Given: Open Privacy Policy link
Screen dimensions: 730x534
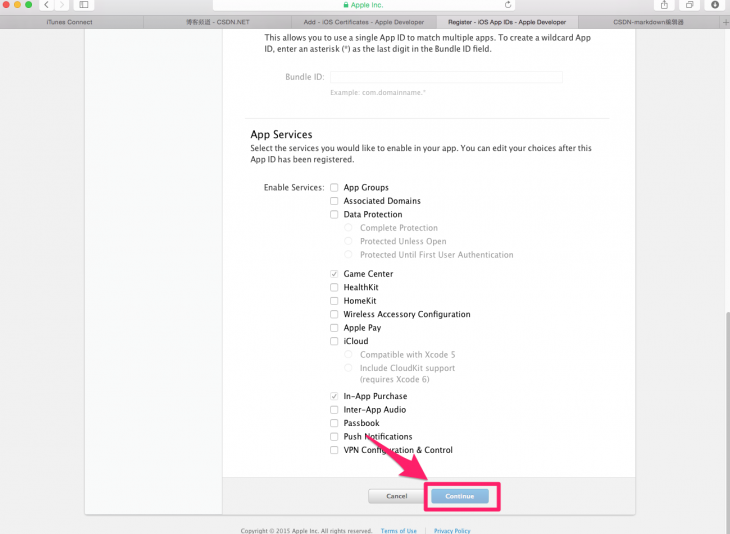Looking at the screenshot, I should click(452, 531).
